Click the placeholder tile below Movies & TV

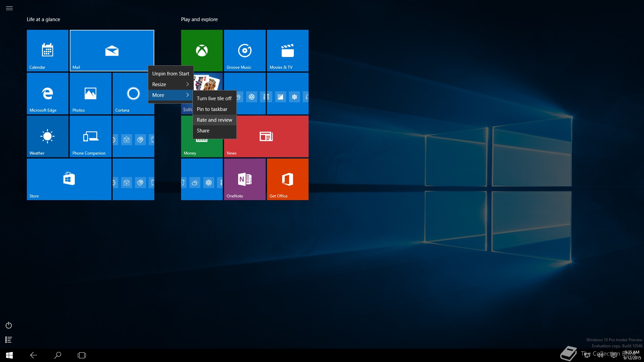tap(288, 94)
